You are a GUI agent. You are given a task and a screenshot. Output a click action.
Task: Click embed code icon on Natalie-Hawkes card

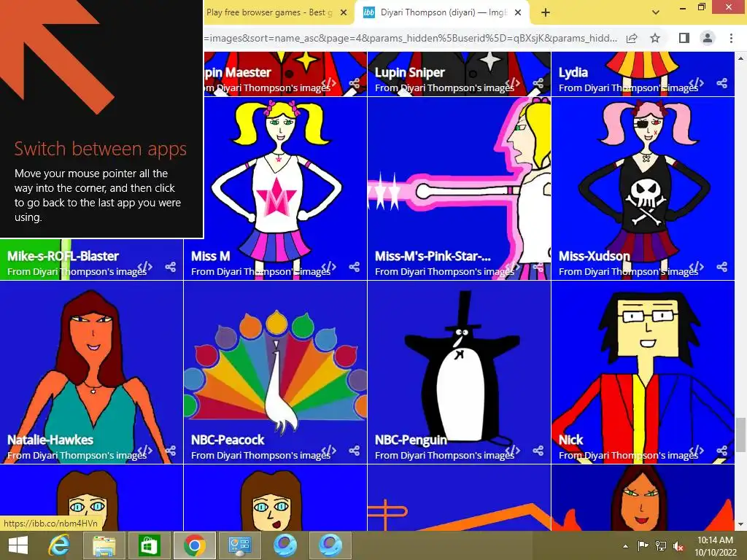pyautogui.click(x=145, y=451)
